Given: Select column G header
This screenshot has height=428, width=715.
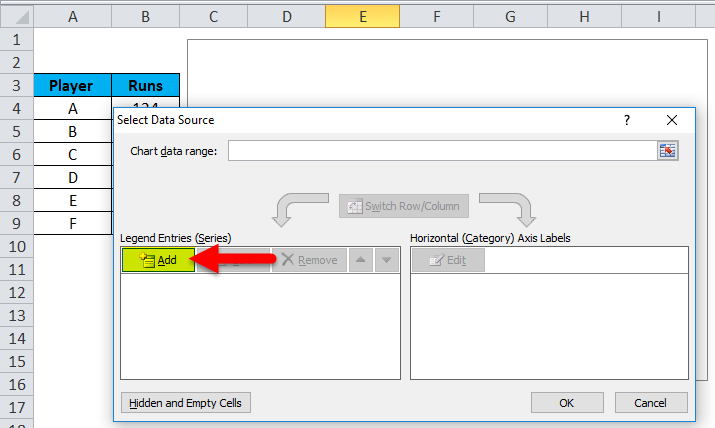Looking at the screenshot, I should 510,17.
